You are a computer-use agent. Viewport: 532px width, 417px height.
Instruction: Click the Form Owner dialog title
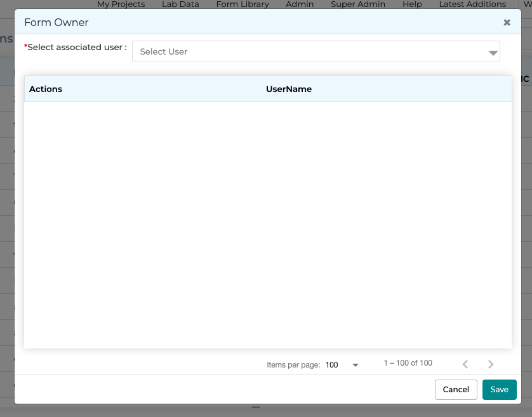click(x=57, y=22)
